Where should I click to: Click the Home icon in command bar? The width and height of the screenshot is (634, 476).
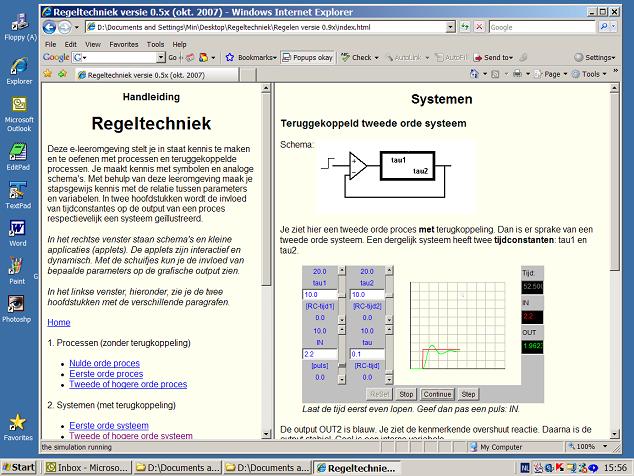click(x=474, y=74)
